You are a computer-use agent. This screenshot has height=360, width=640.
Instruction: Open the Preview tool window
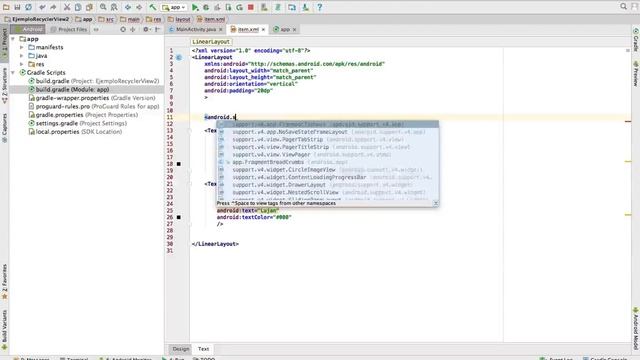[636, 73]
